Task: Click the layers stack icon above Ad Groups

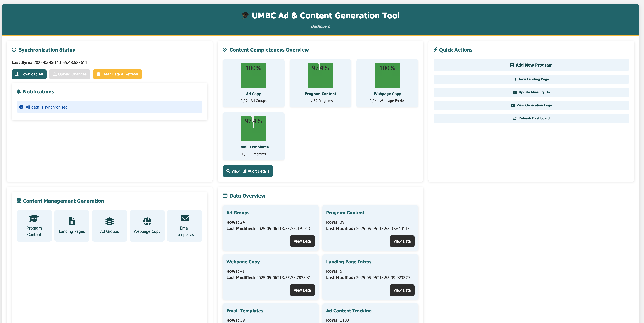Action: [109, 221]
